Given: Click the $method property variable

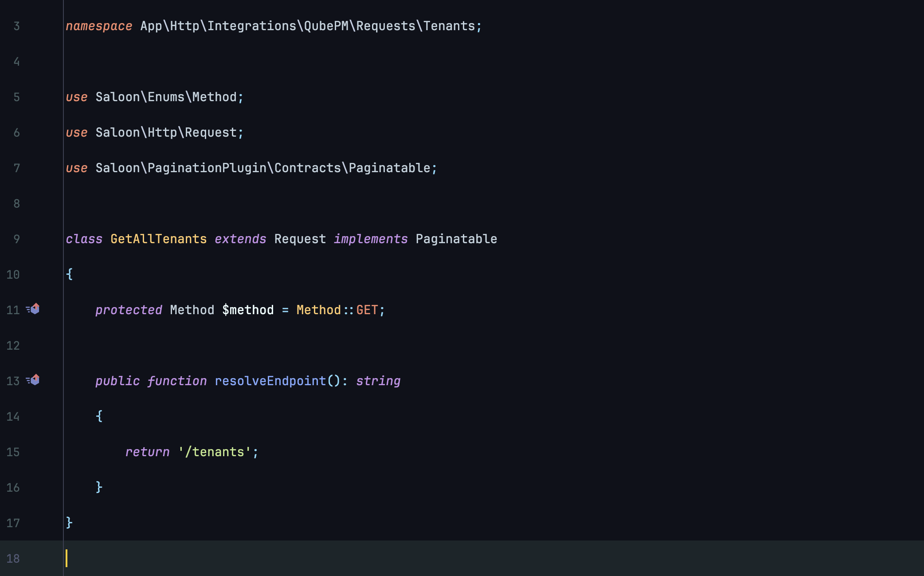Looking at the screenshot, I should coord(248,310).
